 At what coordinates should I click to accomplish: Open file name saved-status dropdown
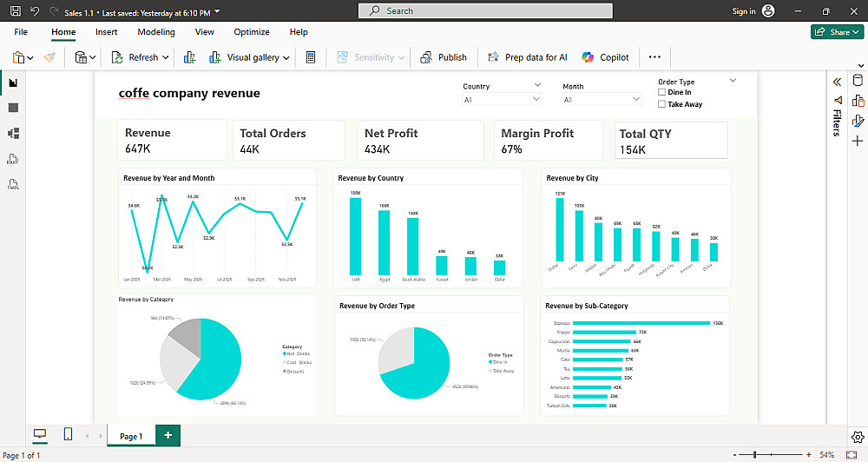pyautogui.click(x=217, y=11)
